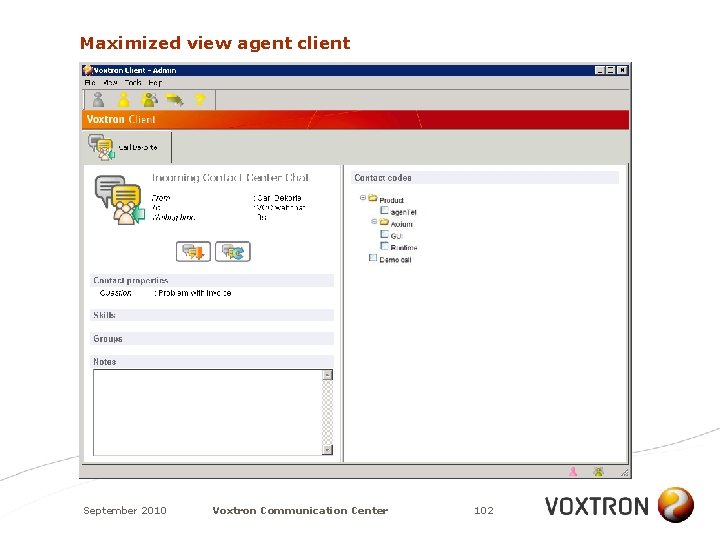720x540 pixels.
Task: Click the Voxtron Client title bar icon
Action: [87, 70]
